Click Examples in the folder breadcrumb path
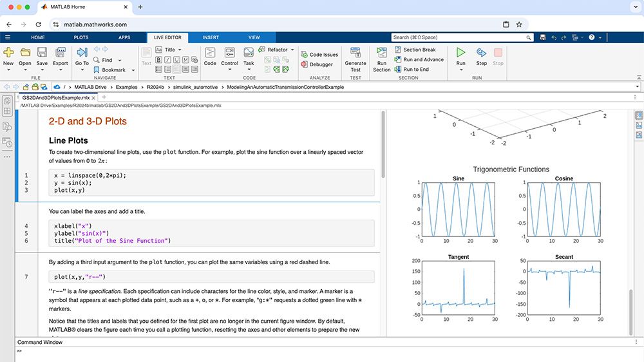 (x=126, y=86)
